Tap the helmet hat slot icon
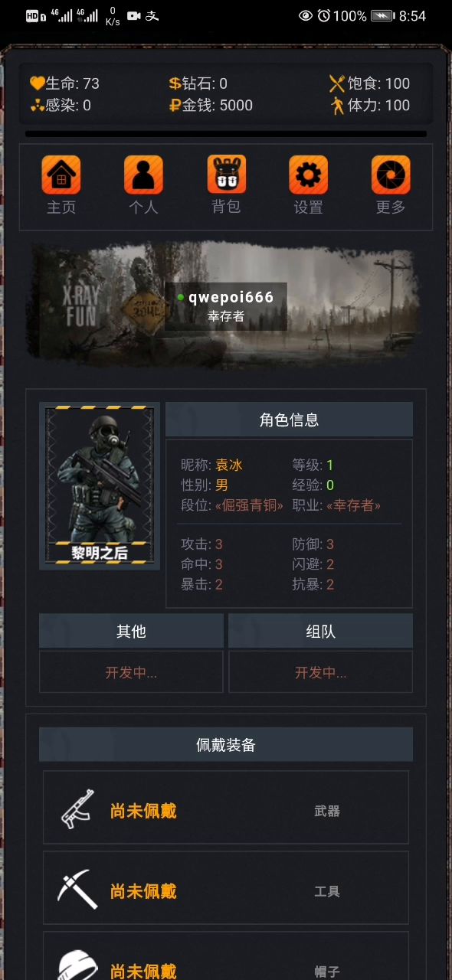 [77, 965]
